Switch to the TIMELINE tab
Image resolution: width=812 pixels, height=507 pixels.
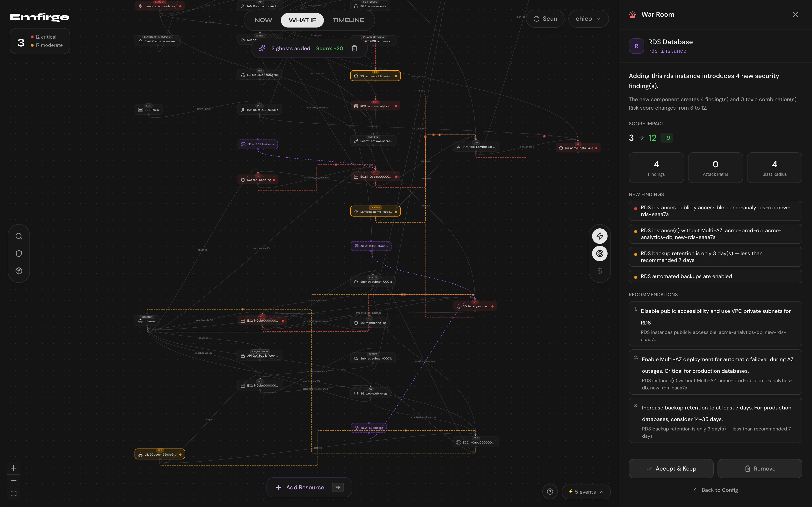tap(348, 20)
